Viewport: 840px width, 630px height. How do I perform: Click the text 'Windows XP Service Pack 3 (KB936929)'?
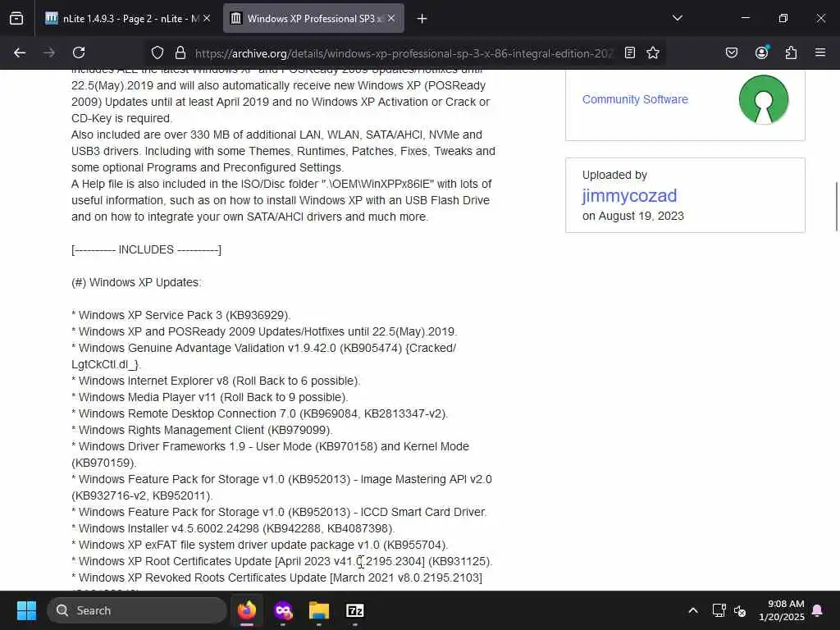pos(183,315)
